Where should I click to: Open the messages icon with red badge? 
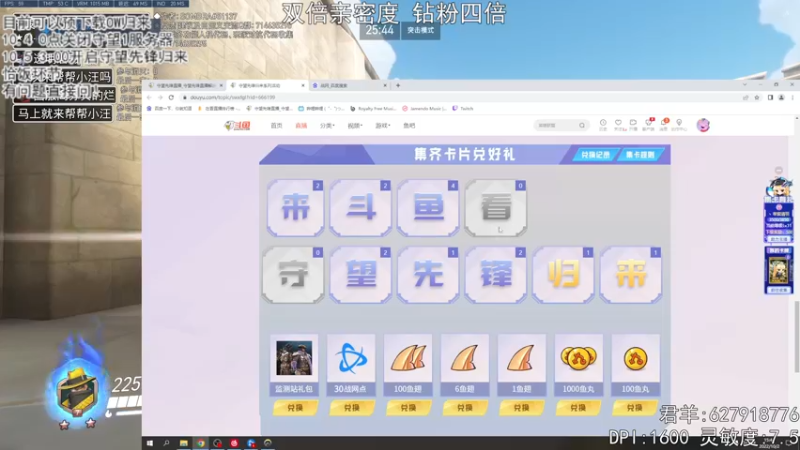pos(664,124)
